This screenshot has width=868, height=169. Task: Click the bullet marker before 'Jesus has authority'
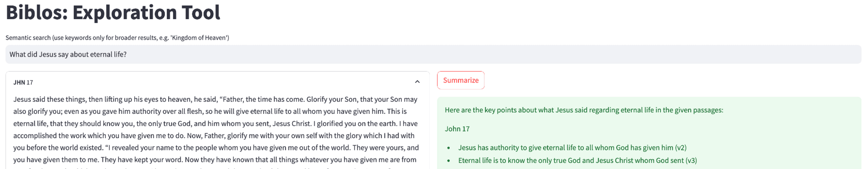click(x=449, y=148)
